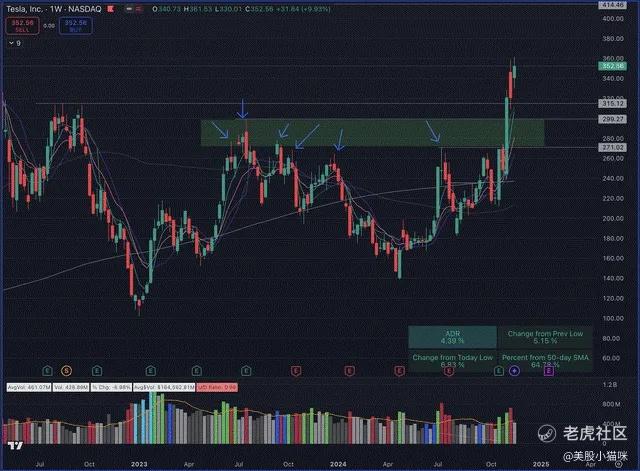Click the 200.00 price axis label
Screen dimensions: 640x471
(x=613, y=218)
